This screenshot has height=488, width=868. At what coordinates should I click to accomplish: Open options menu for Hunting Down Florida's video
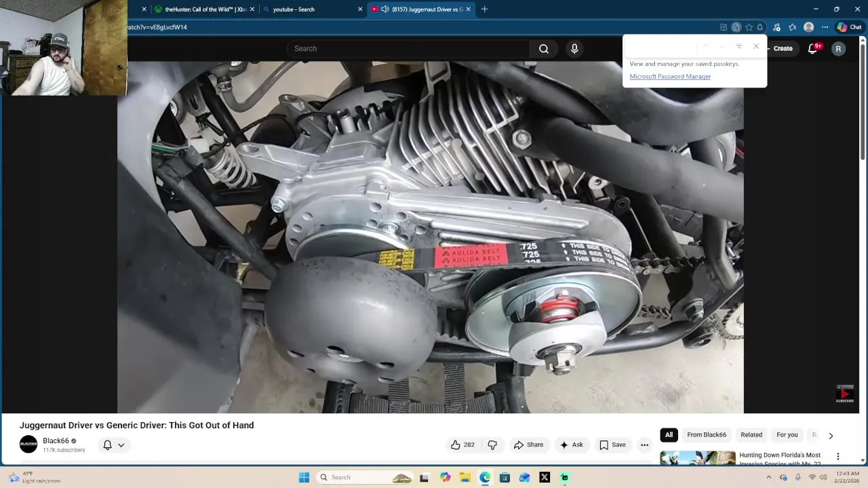tap(838, 456)
